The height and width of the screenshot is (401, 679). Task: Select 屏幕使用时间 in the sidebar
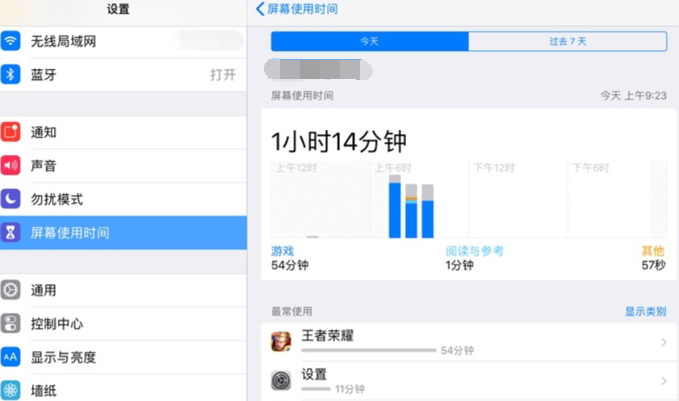tap(123, 233)
